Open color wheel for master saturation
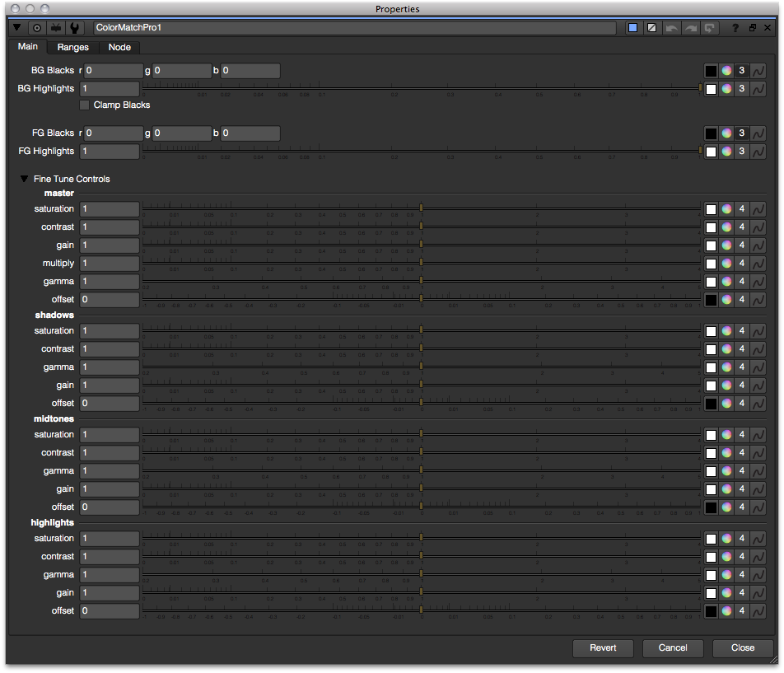Image resolution: width=784 pixels, height=673 pixels. click(727, 209)
